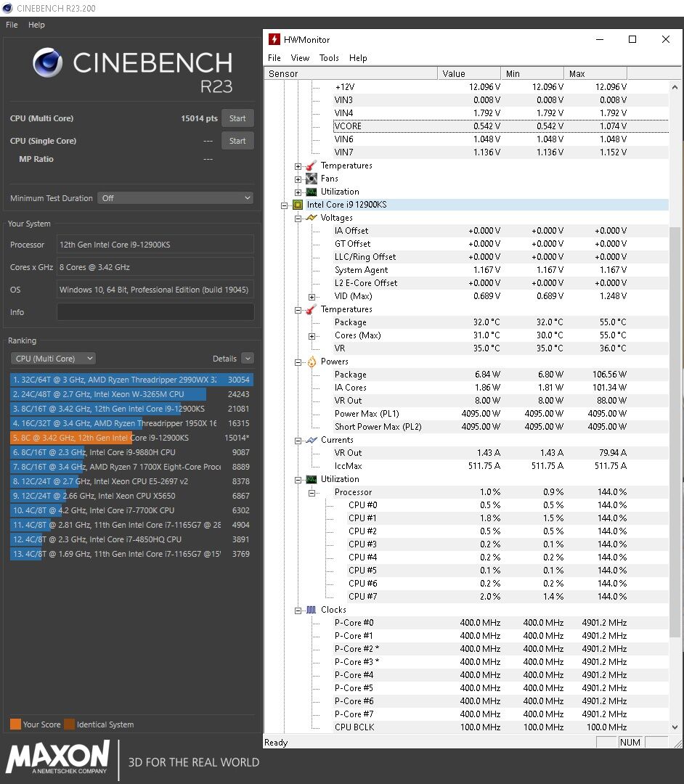This screenshot has width=684, height=784.
Task: Expand the motherboard Utilization node
Action: point(298,192)
